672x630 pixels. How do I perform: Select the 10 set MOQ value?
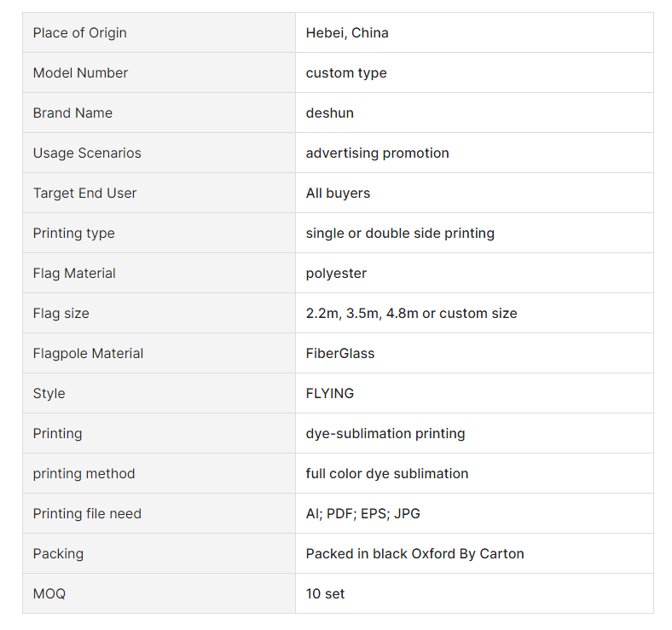(325, 593)
